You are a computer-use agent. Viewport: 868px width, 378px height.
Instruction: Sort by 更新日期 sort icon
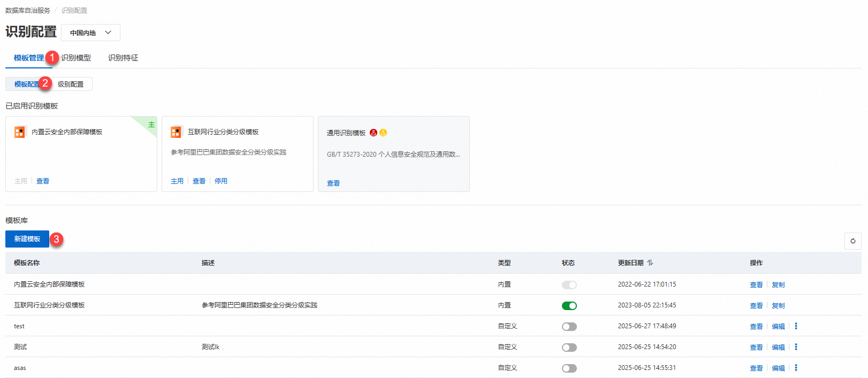pyautogui.click(x=650, y=263)
